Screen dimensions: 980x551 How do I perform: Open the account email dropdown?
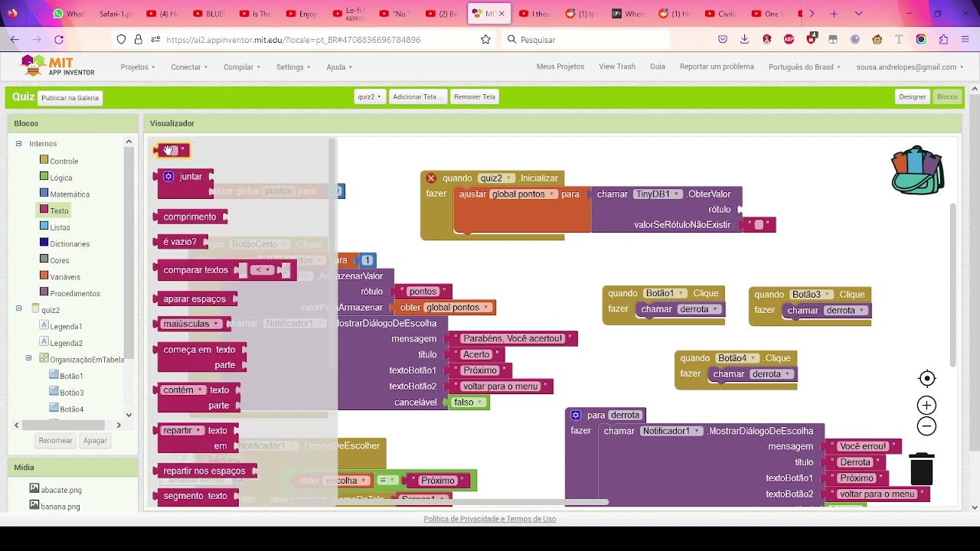(910, 67)
